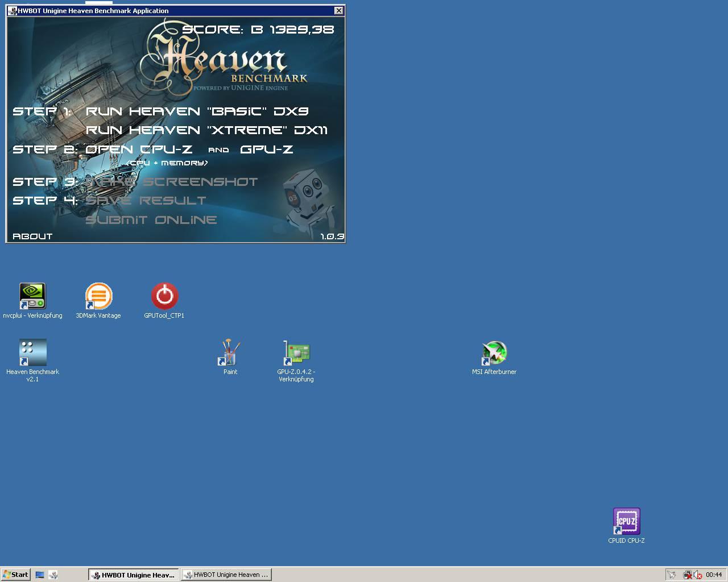The height and width of the screenshot is (582, 728).
Task: Switch to the active HWBOT Unigine Heav... taskbar button
Action: click(134, 575)
